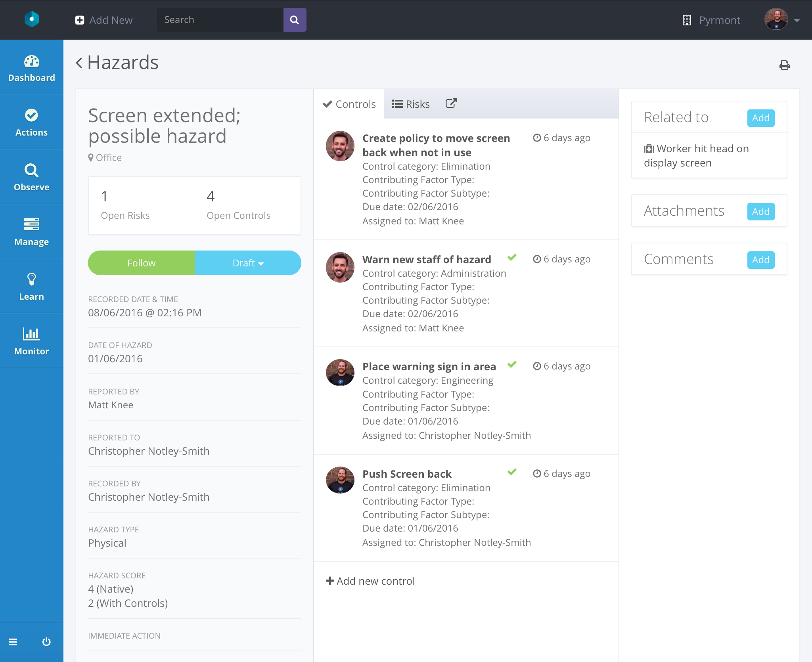The width and height of the screenshot is (812, 662).
Task: Toggle checkmark on Push Screen back control
Action: coord(512,472)
